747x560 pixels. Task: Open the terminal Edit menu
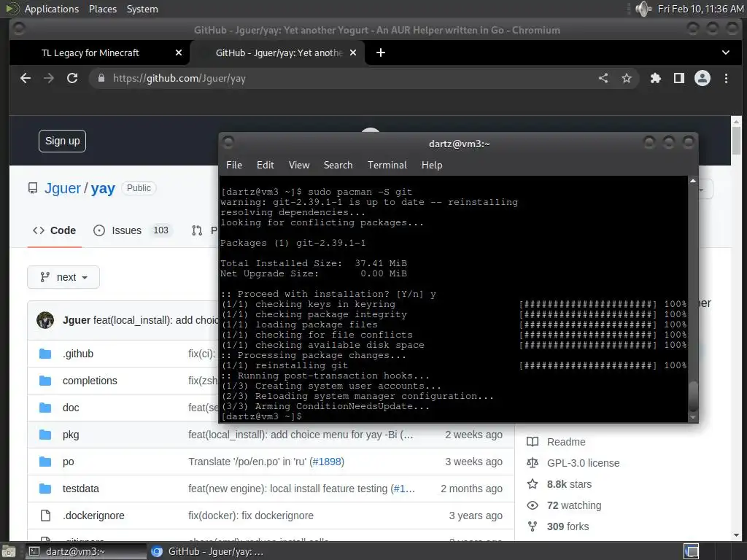(x=266, y=165)
